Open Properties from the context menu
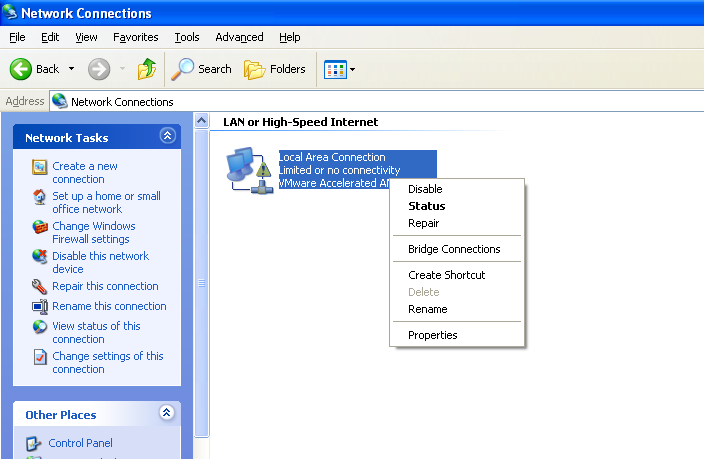This screenshot has width=704, height=459. (x=457, y=335)
